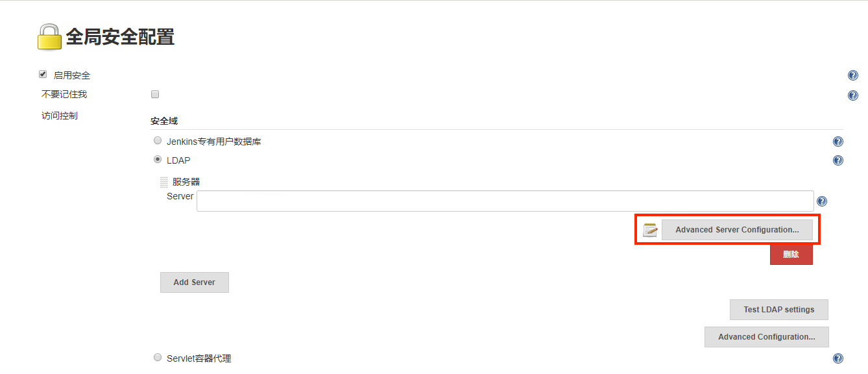The height and width of the screenshot is (374, 868).
Task: Click help icon for 启用安全 option
Action: click(853, 76)
